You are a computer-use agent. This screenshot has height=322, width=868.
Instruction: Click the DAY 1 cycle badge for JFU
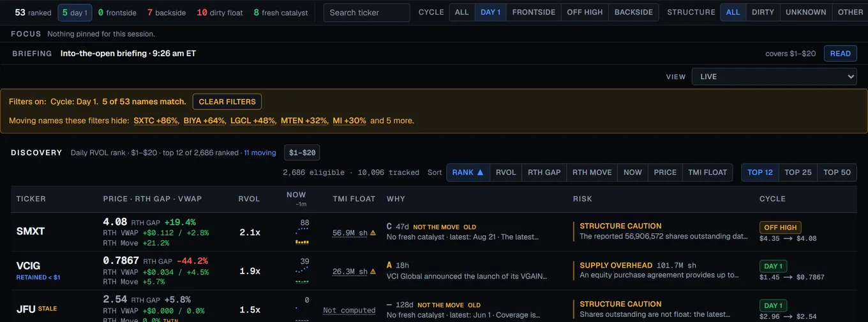(774, 305)
